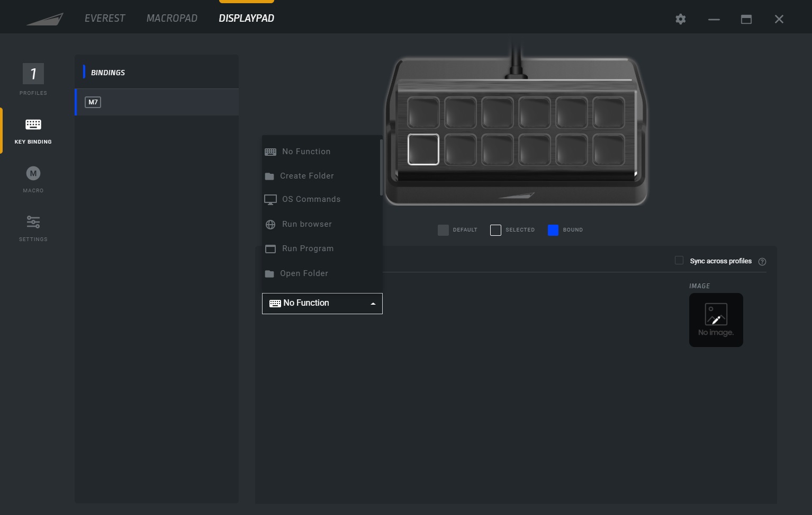Click the Mountain logo at top left

(x=46, y=19)
